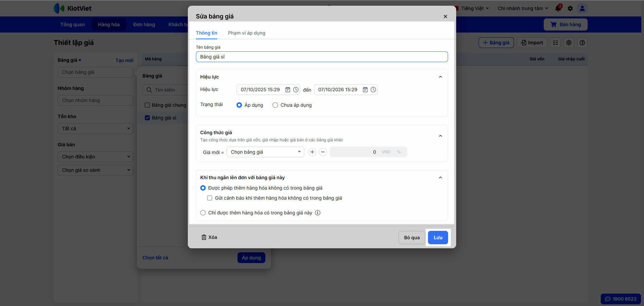
Task: Click the Giá nhập cuối column header
Action: coord(571,59)
